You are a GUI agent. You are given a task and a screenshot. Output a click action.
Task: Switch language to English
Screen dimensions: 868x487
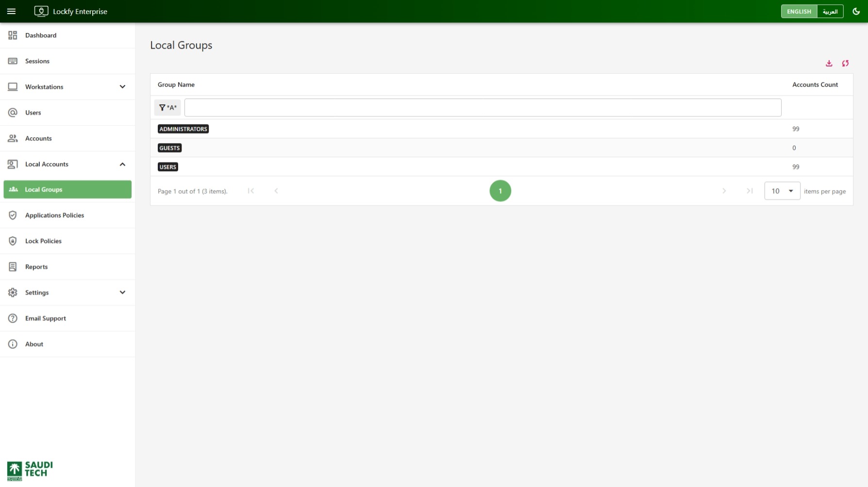tap(799, 11)
